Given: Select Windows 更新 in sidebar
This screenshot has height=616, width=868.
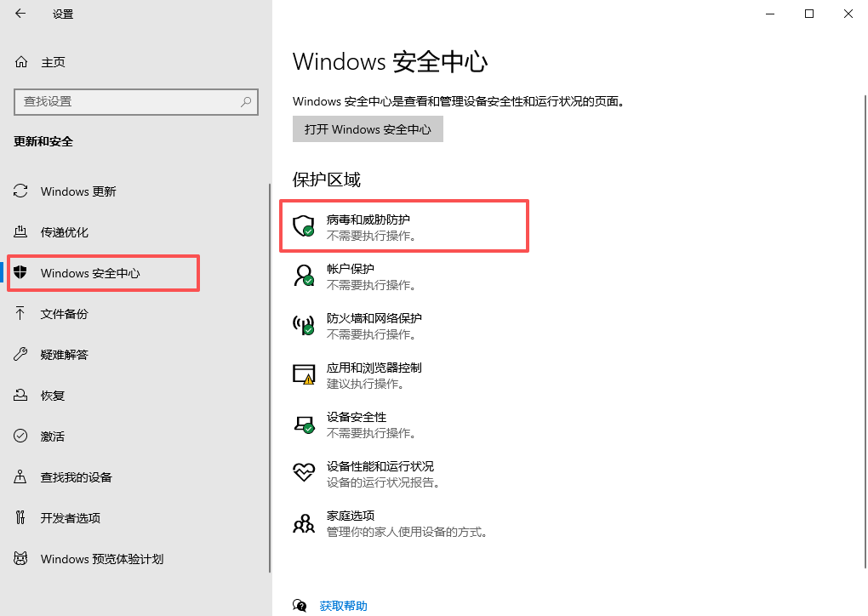Looking at the screenshot, I should pyautogui.click(x=78, y=191).
